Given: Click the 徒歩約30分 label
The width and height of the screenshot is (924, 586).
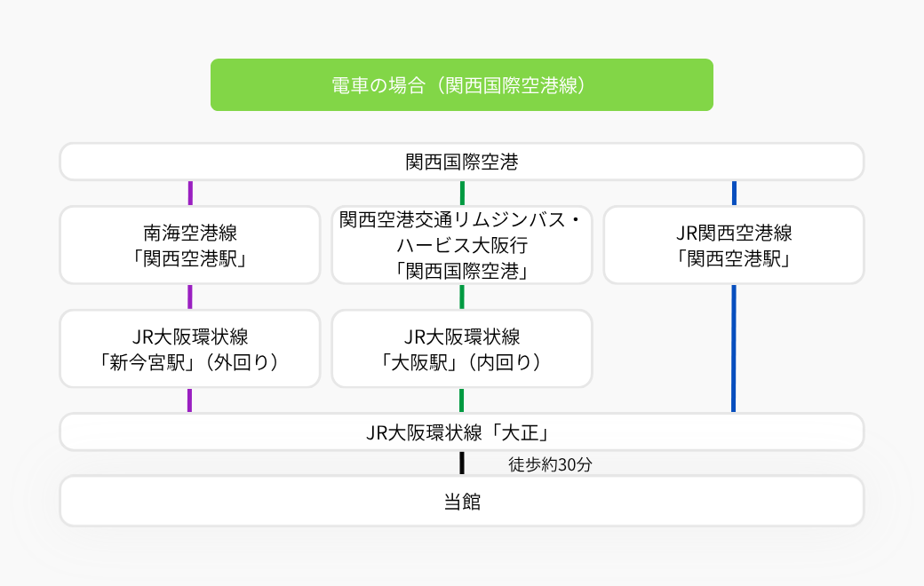Looking at the screenshot, I should 550,464.
